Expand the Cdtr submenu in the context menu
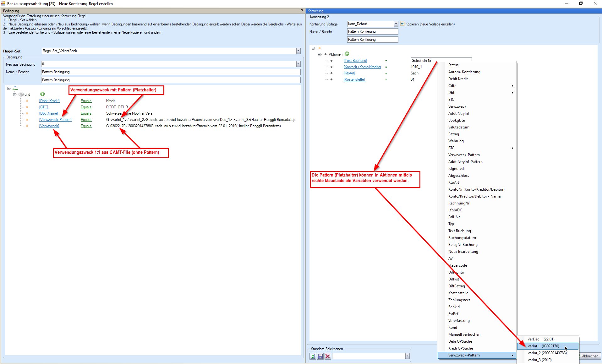602x364 pixels. (x=477, y=86)
